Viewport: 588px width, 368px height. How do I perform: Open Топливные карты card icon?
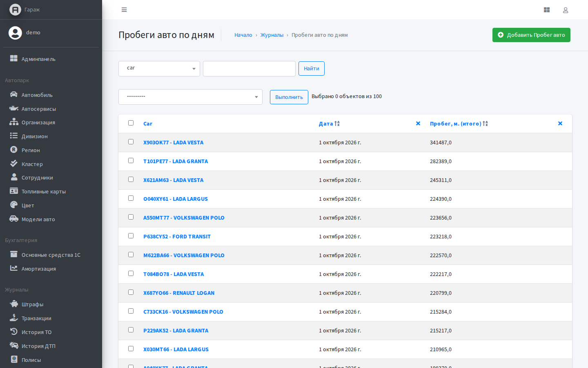[x=14, y=191]
